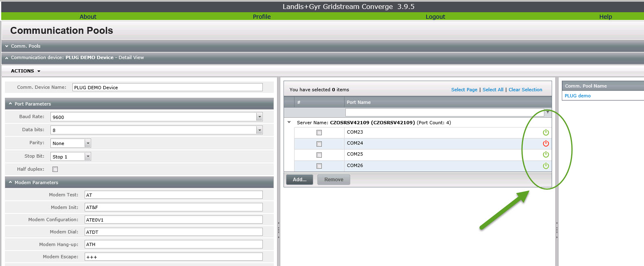This screenshot has height=266, width=644.
Task: Click the Add... button
Action: [x=299, y=180]
